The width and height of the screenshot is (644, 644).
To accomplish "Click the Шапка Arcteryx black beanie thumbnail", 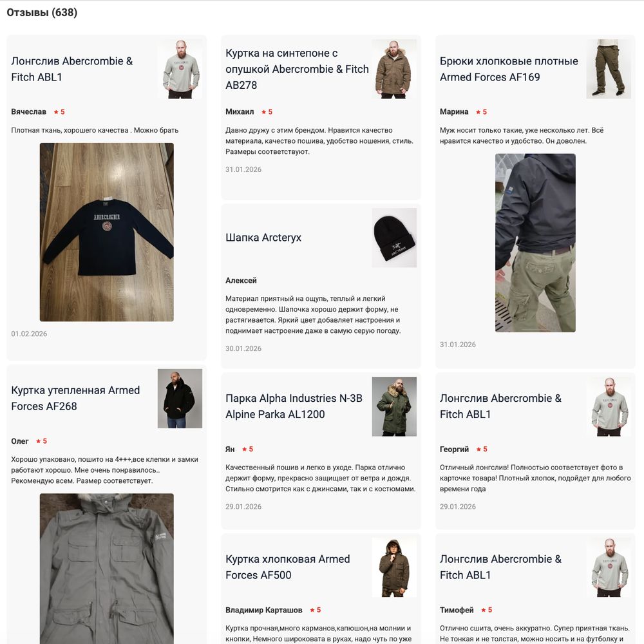I will 394,238.
